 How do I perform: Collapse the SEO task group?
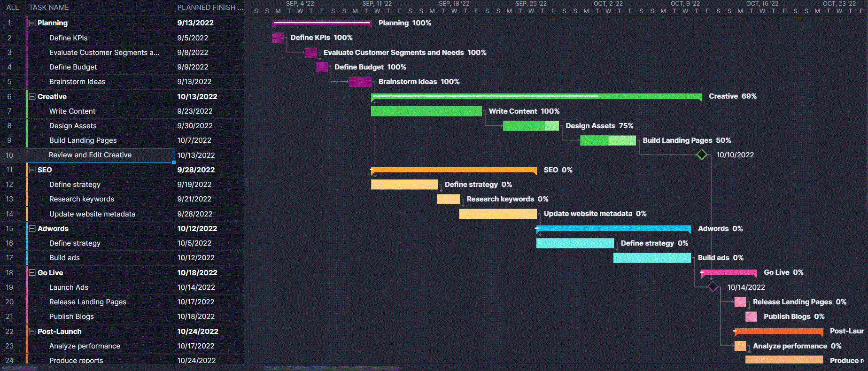(32, 170)
